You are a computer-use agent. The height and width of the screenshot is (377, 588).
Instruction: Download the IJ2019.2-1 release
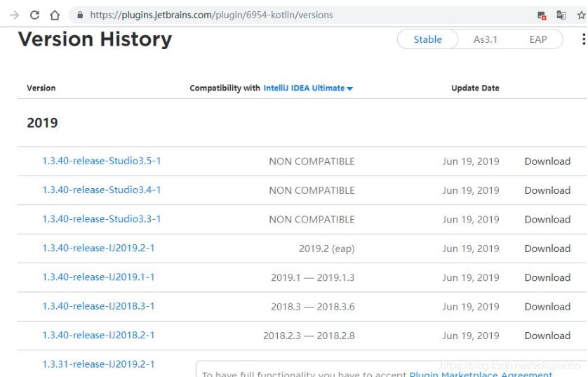point(547,249)
